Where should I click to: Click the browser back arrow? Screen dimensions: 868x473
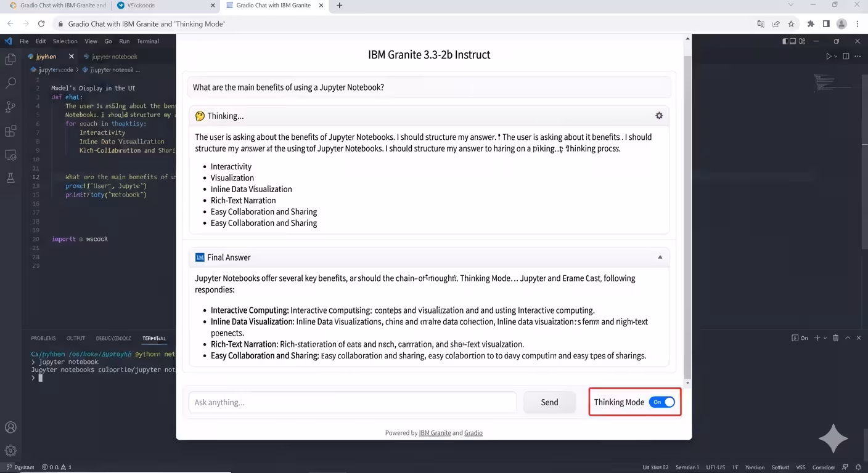pyautogui.click(x=10, y=24)
